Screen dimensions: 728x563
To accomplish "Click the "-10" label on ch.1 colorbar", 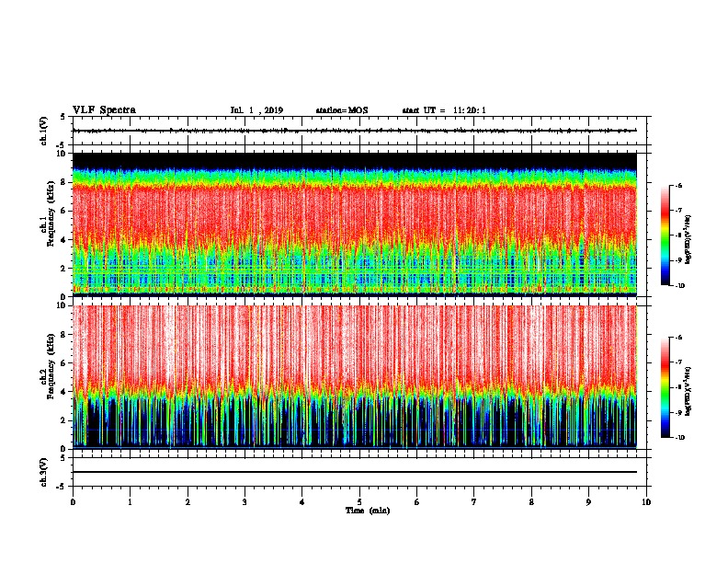I will click(679, 286).
